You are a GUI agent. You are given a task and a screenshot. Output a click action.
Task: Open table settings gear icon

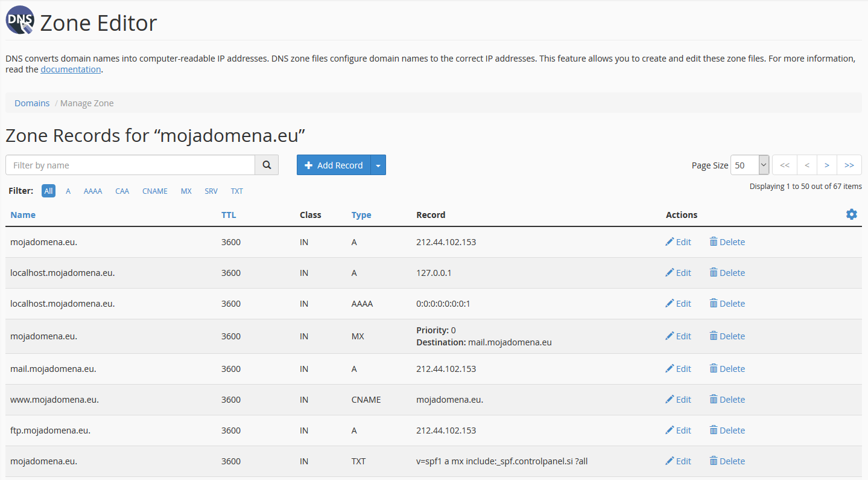[x=851, y=214]
